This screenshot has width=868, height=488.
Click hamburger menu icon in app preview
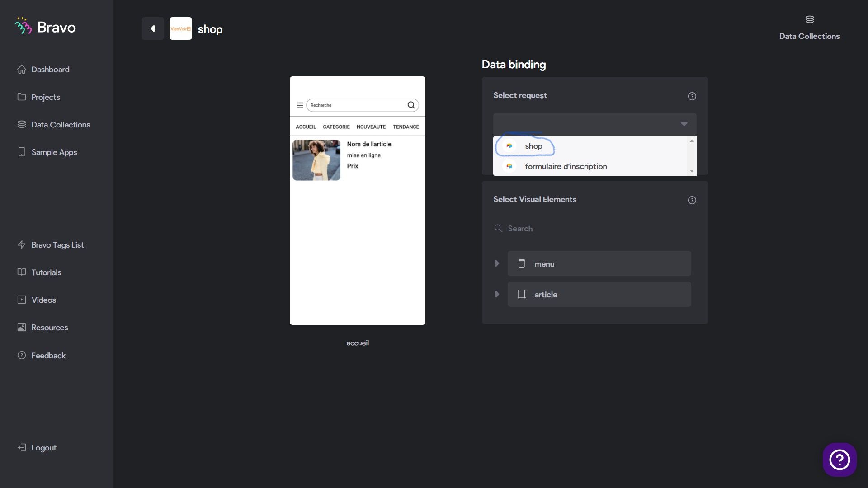pos(300,105)
